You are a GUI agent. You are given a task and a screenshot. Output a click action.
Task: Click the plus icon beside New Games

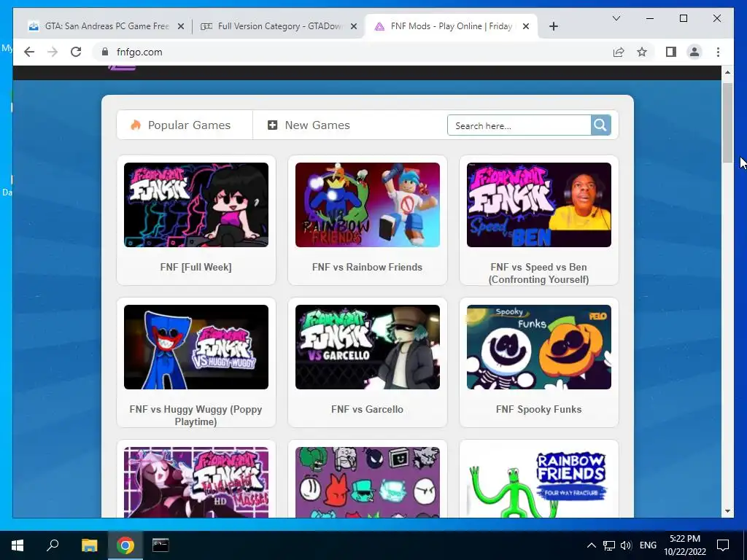click(x=273, y=125)
